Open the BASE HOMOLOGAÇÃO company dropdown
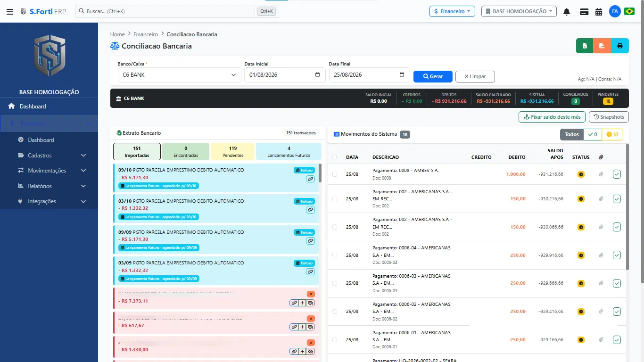The width and height of the screenshot is (644, 362). [519, 11]
